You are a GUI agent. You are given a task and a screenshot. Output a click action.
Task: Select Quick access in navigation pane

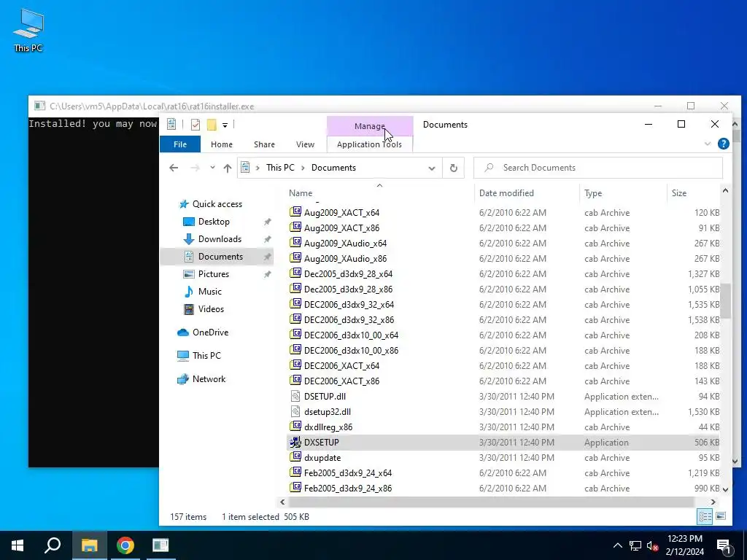coord(217,204)
